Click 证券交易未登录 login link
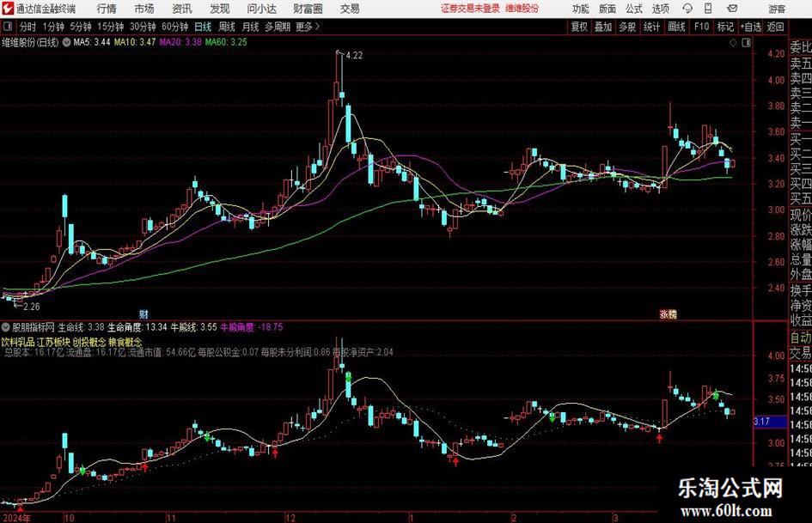The image size is (812, 523). coord(471,9)
